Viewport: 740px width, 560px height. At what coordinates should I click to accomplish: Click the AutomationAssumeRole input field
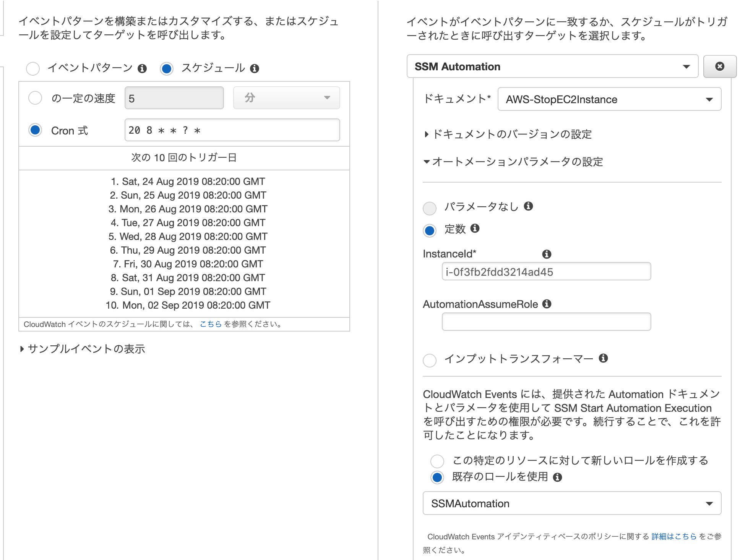(x=546, y=322)
